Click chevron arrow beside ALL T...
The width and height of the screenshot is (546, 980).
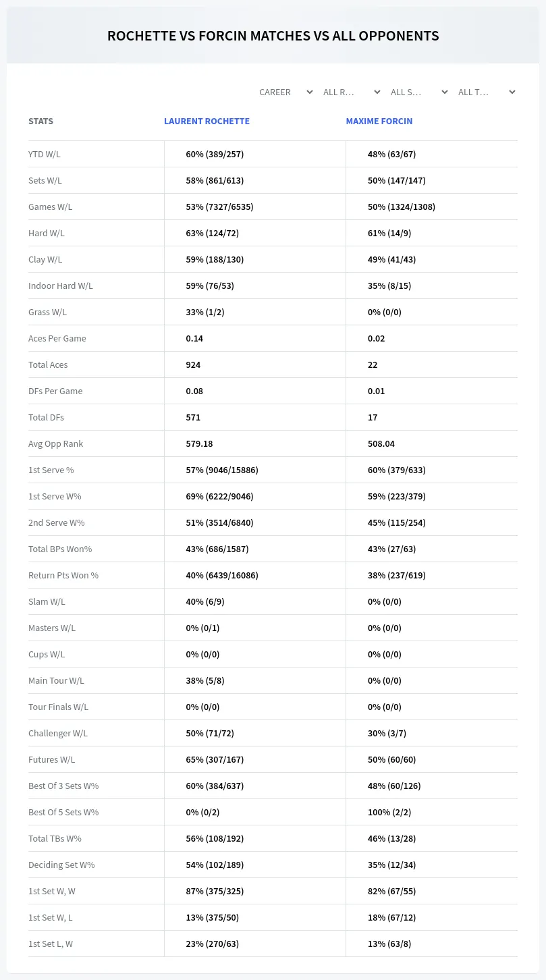click(x=512, y=92)
